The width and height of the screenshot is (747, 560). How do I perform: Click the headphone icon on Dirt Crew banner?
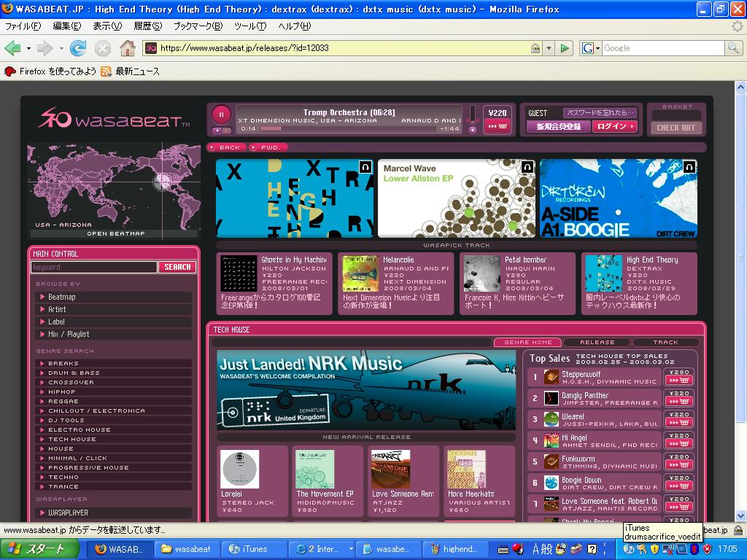tap(689, 167)
